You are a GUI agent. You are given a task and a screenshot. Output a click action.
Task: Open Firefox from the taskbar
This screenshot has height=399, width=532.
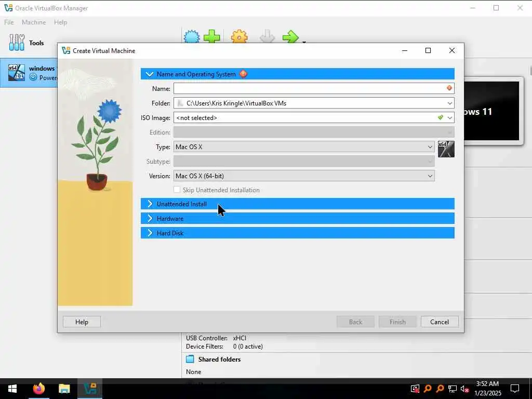pos(38,389)
